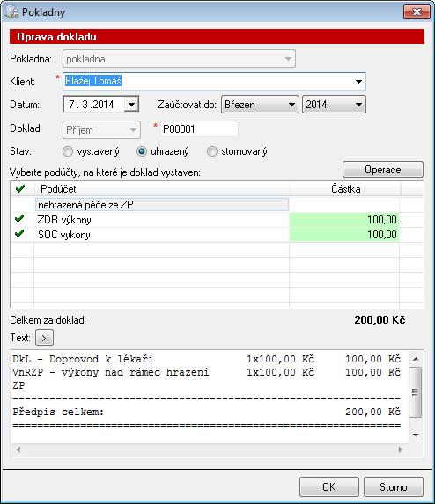Image resolution: width=435 pixels, height=504 pixels.
Task: Click the green checkmark column header icon
Action: click(20, 189)
